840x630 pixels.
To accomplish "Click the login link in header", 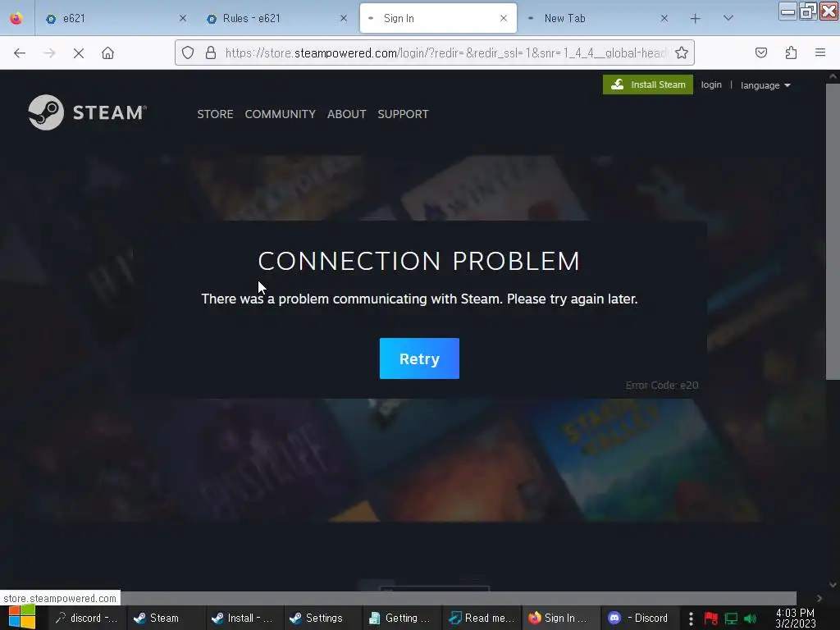I will tap(711, 84).
